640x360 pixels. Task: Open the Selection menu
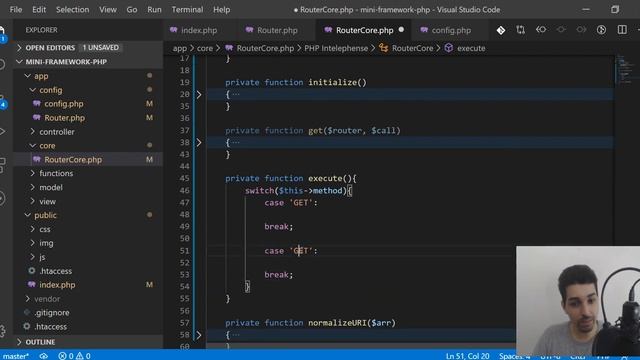tap(72, 9)
